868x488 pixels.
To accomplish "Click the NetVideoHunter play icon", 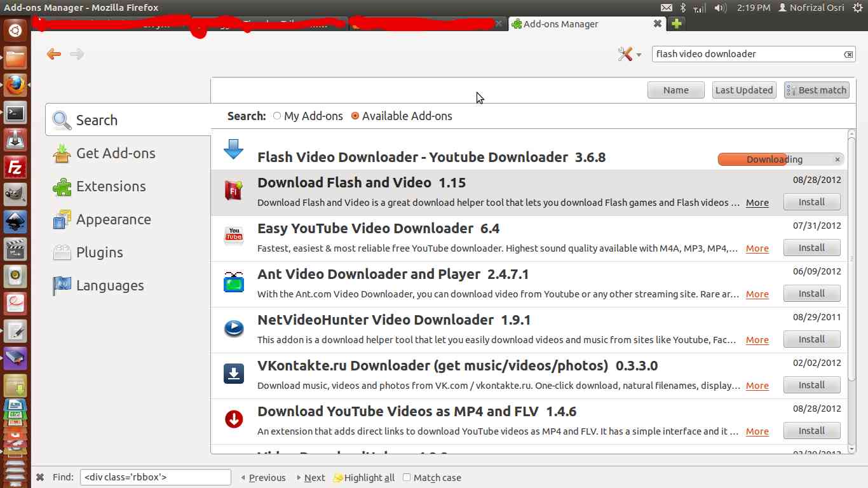I will coord(234,327).
